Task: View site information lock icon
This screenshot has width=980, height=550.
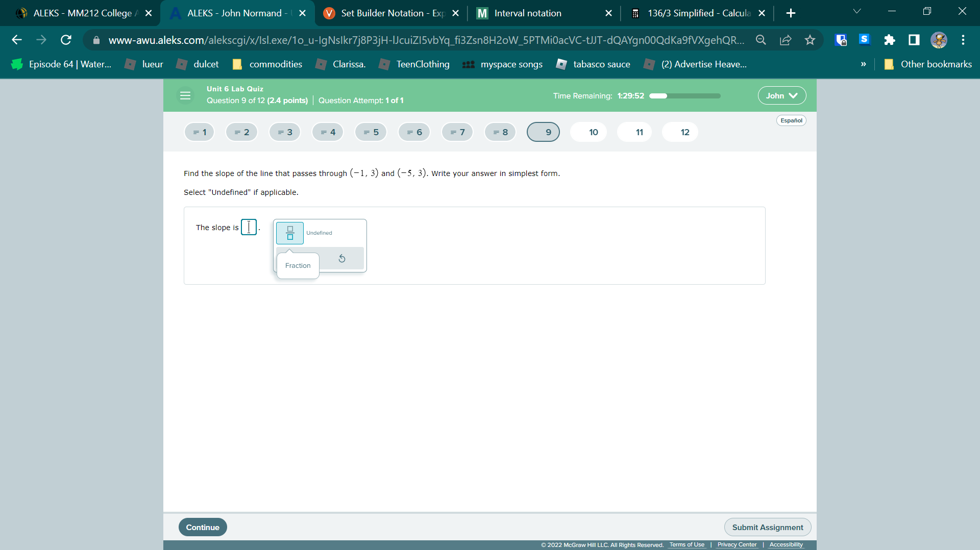Action: (96, 40)
